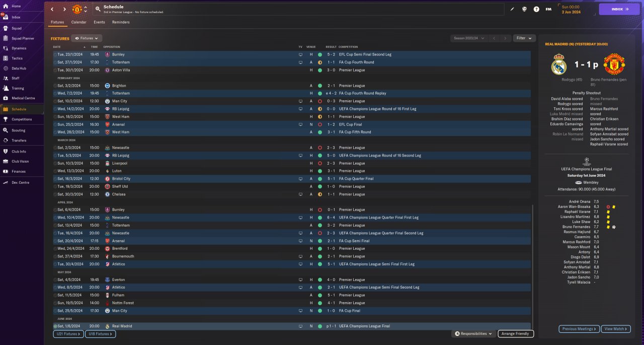This screenshot has height=345, width=644.
Task: Open the FM menu icon
Action: (548, 9)
